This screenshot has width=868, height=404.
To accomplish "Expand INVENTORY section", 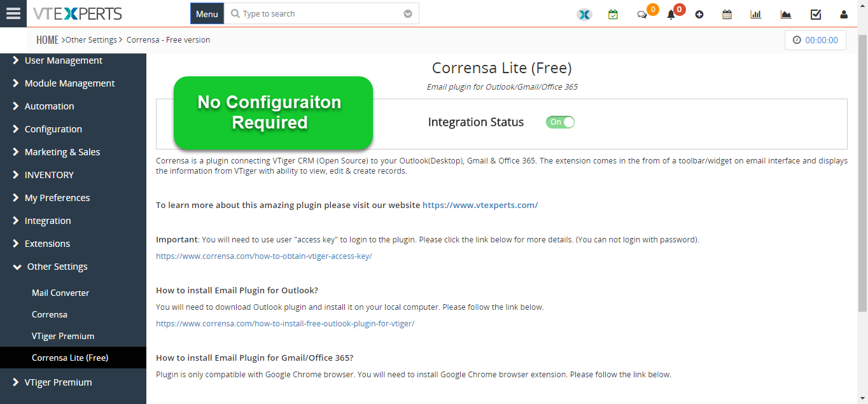I will click(x=73, y=175).
